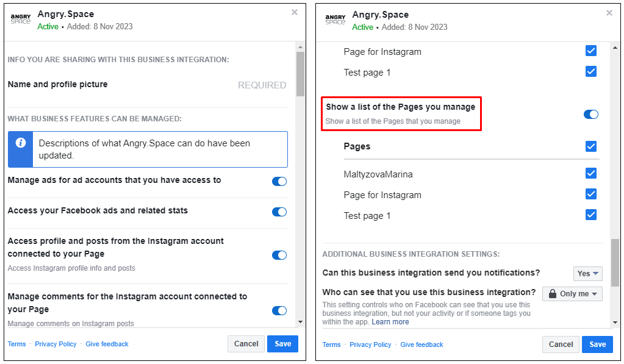Open Privacy Policy link in right dialog
Viewport: 624px width, 364px height.
click(x=370, y=345)
